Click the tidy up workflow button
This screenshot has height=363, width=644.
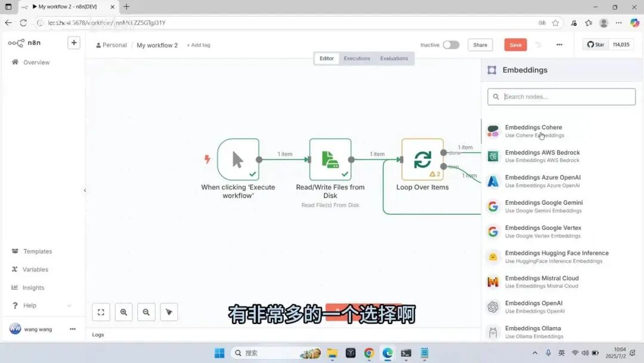pyautogui.click(x=169, y=312)
